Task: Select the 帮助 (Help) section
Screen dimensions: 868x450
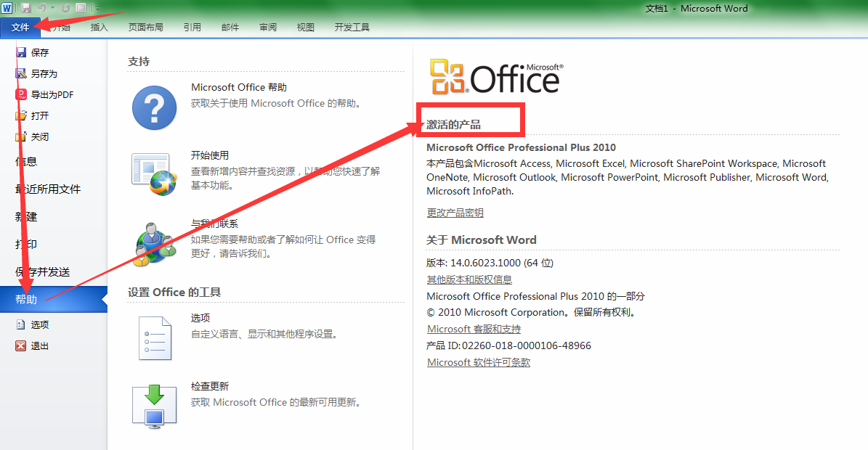Action: [53, 299]
